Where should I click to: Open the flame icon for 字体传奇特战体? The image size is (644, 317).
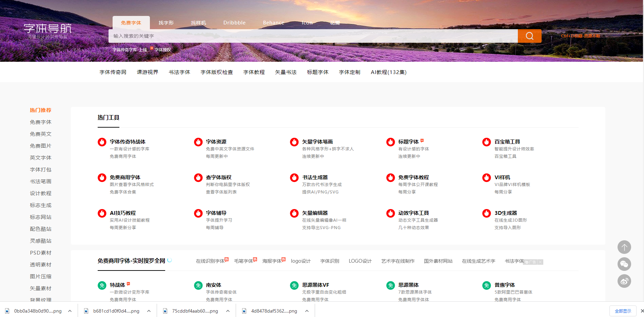(102, 142)
